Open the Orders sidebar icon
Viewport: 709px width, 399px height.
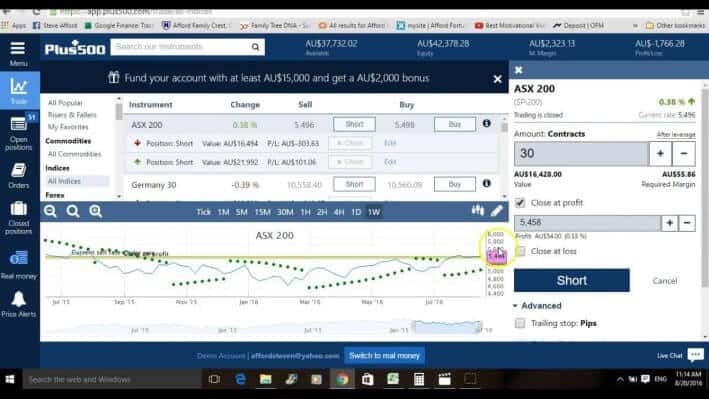pyautogui.click(x=19, y=176)
